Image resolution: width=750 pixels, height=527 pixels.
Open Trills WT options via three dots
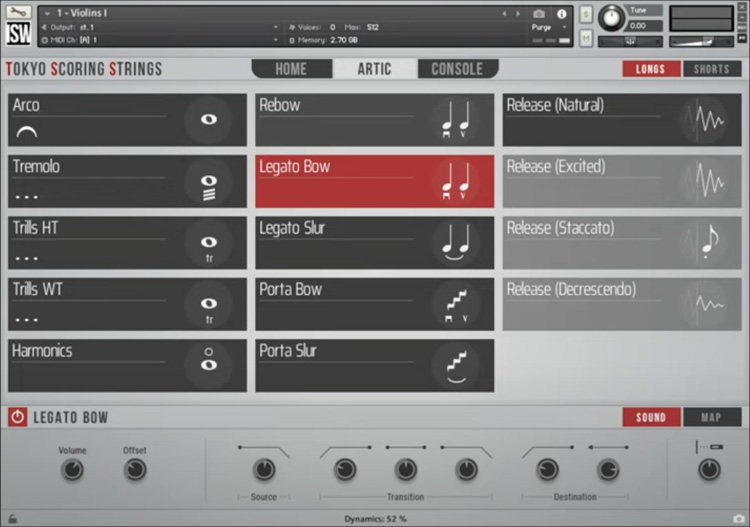coord(26,320)
